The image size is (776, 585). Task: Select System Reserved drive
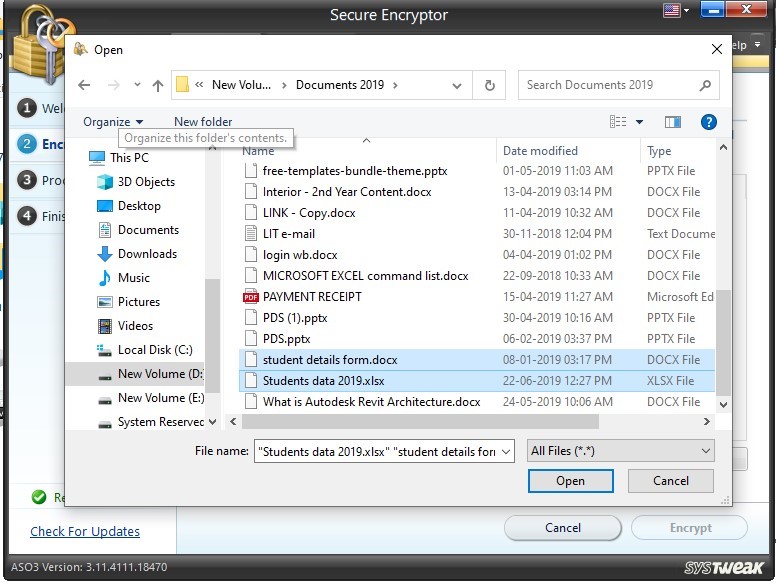(x=150, y=422)
